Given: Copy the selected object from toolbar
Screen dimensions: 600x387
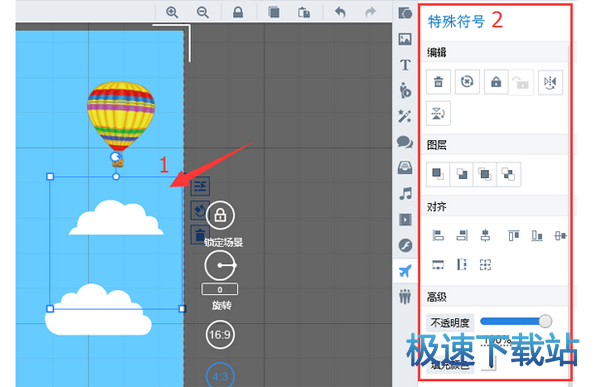Looking at the screenshot, I should point(273,12).
